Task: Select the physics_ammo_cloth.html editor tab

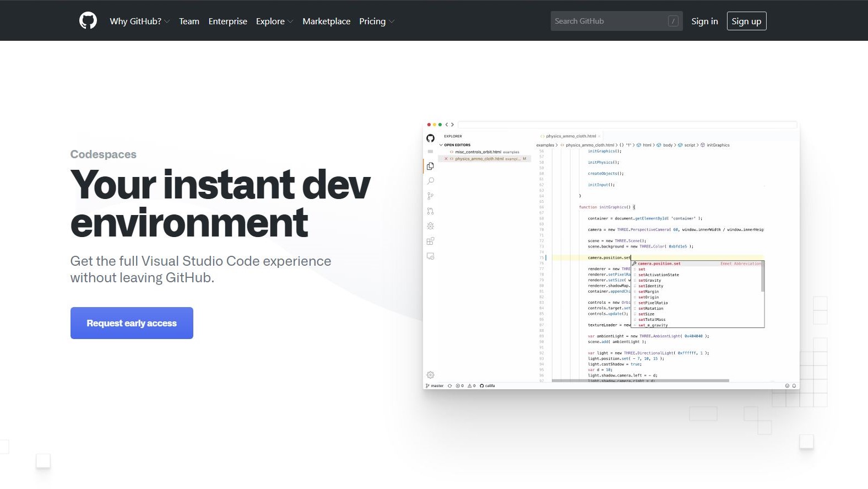Action: [x=570, y=136]
